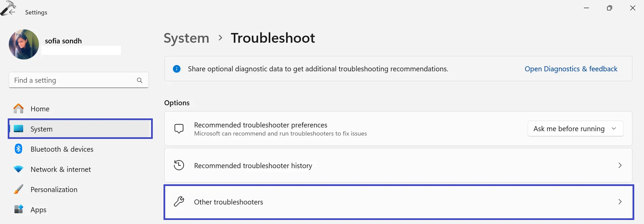Viewport: 644px width, 224px height.
Task: Click the Home house icon
Action: coord(18,109)
